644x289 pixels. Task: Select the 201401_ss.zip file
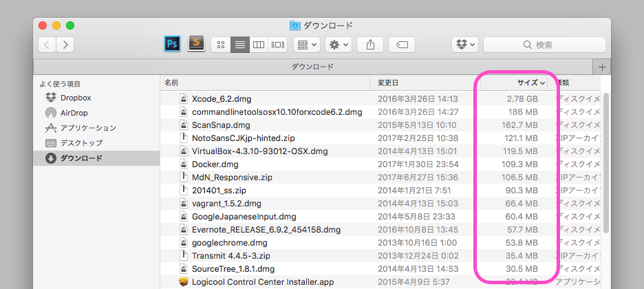coord(219,191)
